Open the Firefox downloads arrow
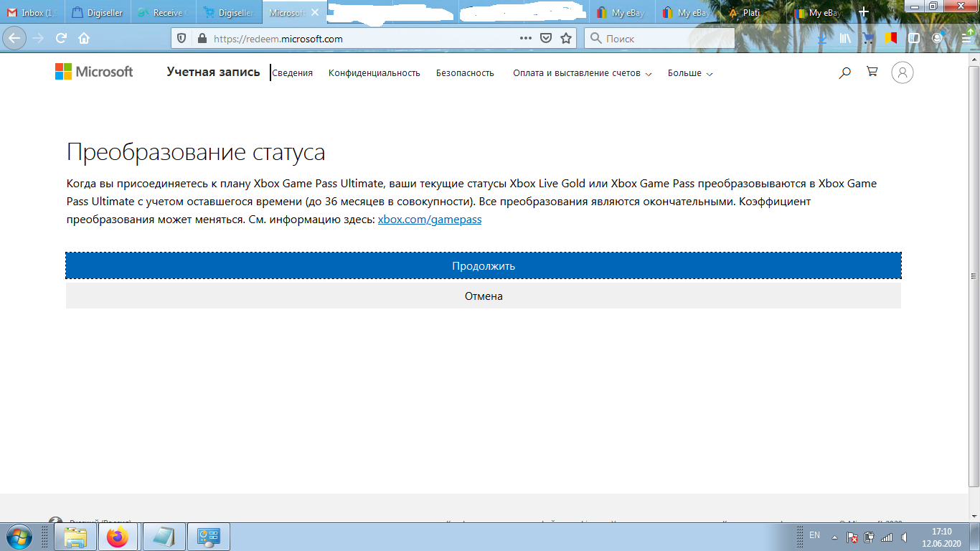Viewport: 980px width, 551px height. [x=822, y=39]
